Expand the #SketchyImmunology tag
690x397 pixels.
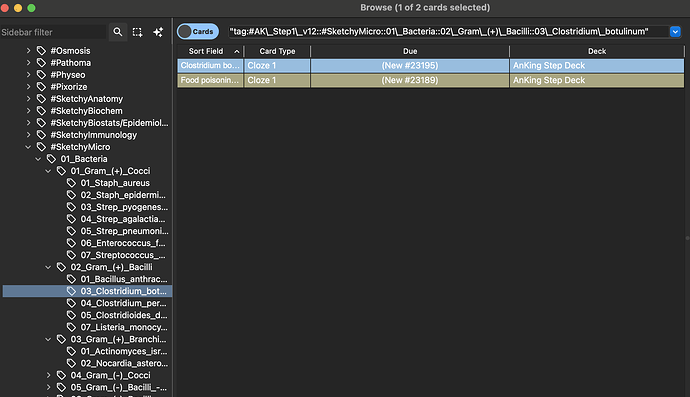pos(28,135)
